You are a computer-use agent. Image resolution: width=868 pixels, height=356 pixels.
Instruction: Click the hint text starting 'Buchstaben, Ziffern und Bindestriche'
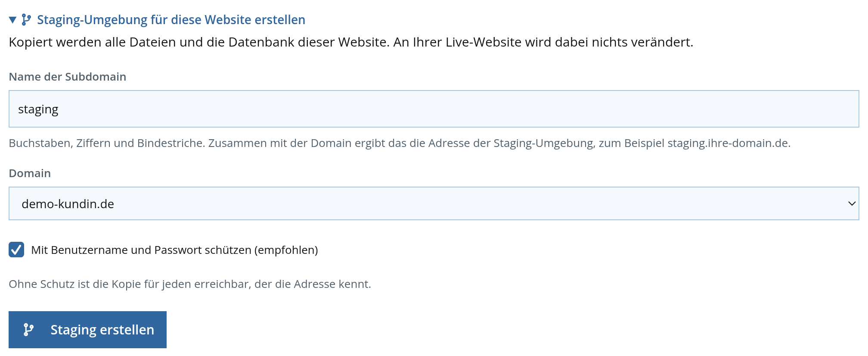click(x=400, y=143)
